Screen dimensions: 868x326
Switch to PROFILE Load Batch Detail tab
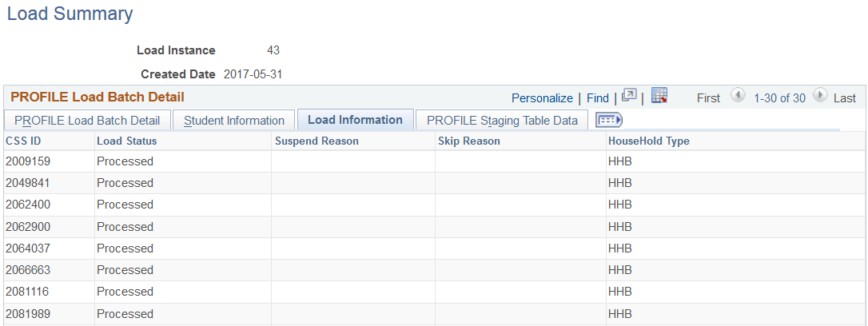tap(87, 120)
